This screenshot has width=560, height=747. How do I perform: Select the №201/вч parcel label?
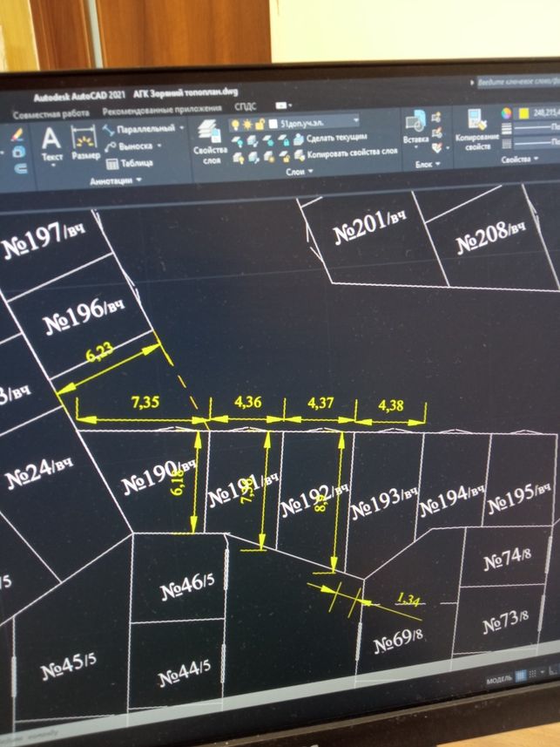pyautogui.click(x=369, y=228)
